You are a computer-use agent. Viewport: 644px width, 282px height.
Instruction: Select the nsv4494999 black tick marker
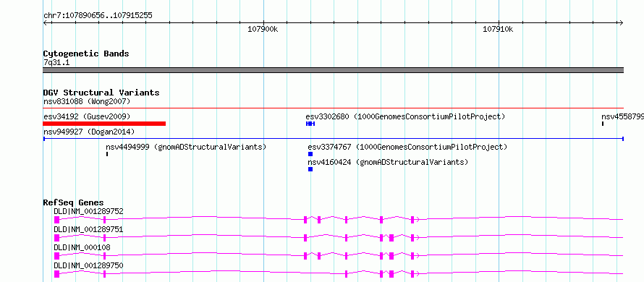click(x=107, y=154)
